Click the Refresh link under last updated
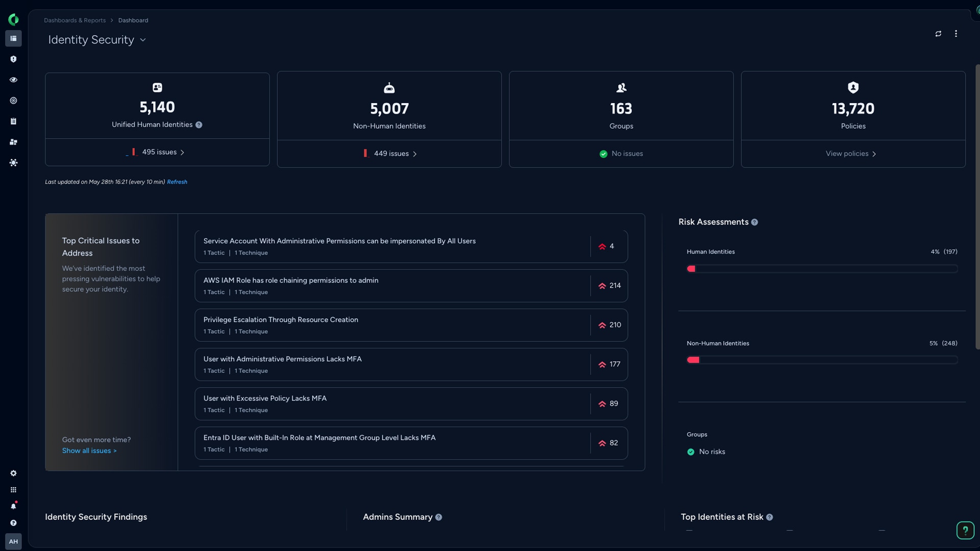Image resolution: width=980 pixels, height=551 pixels. 177,182
